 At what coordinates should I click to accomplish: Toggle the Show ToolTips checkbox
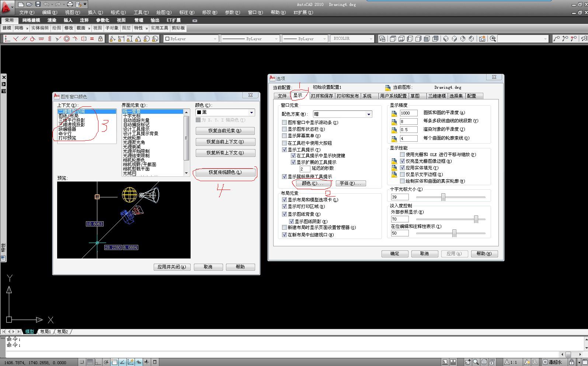284,150
